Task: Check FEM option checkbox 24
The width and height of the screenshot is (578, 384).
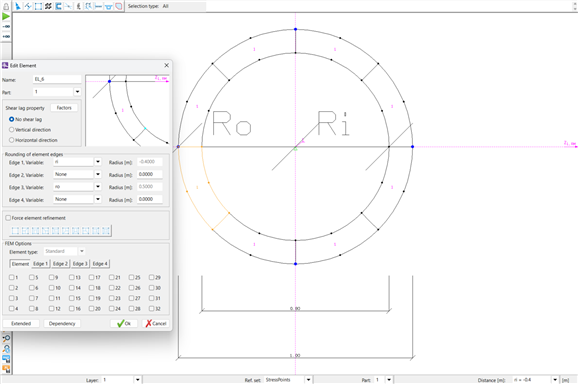Action: (x=111, y=308)
